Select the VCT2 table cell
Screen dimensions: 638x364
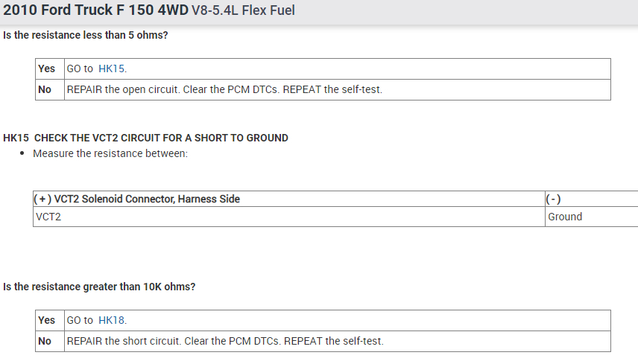point(48,217)
